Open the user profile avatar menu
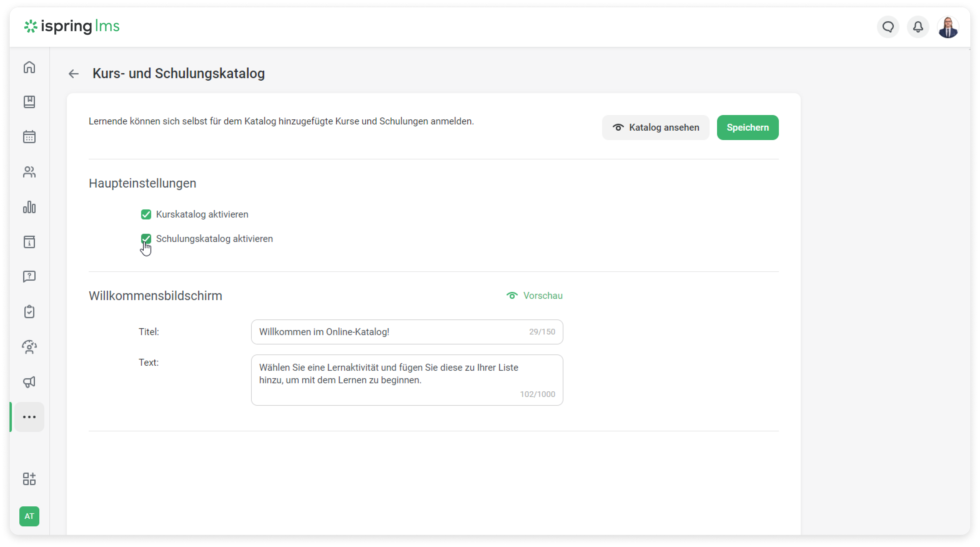This screenshot has width=980, height=547. coord(948,27)
